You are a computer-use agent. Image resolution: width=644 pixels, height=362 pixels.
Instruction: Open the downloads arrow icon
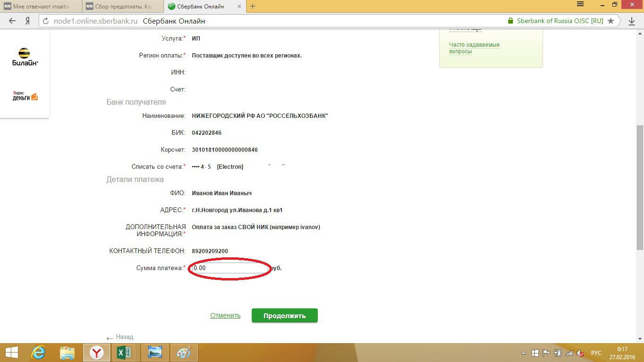[632, 21]
